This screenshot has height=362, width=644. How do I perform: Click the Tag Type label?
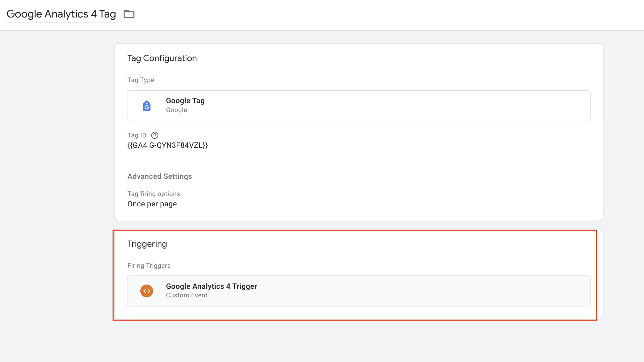[x=141, y=80]
